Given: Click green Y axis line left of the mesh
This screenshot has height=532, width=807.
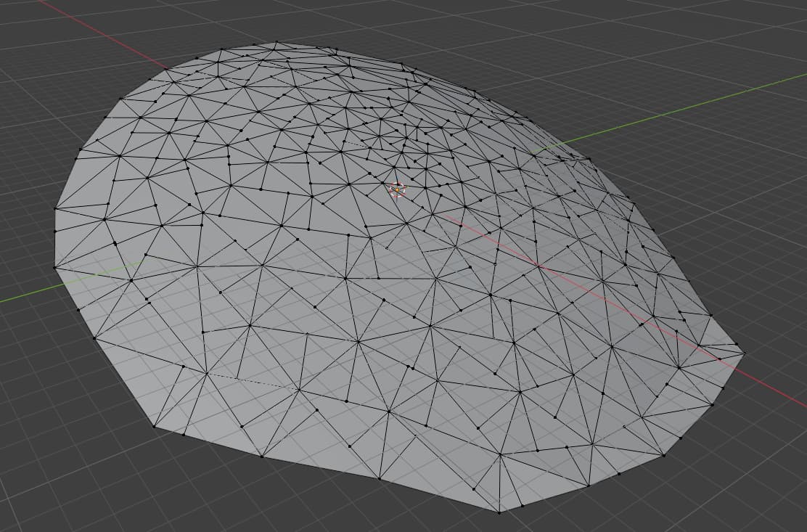Looking at the screenshot, I should (25, 294).
